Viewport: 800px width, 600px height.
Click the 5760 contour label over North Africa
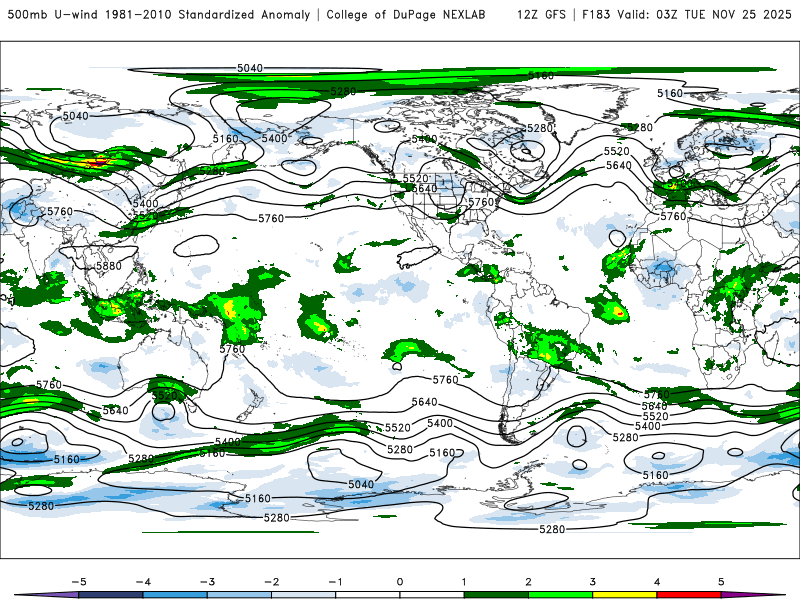click(673, 216)
